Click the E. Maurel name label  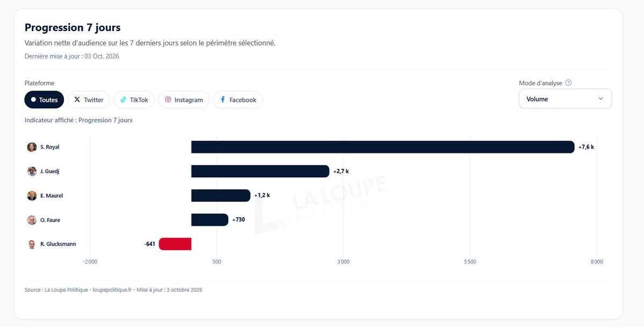(x=52, y=196)
